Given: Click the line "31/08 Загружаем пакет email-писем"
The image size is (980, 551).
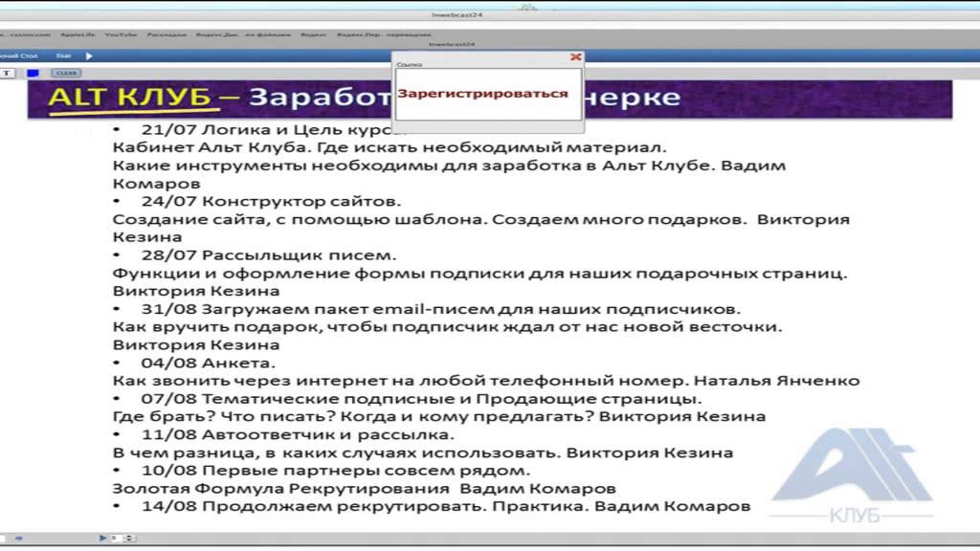Looking at the screenshot, I should (x=440, y=309).
